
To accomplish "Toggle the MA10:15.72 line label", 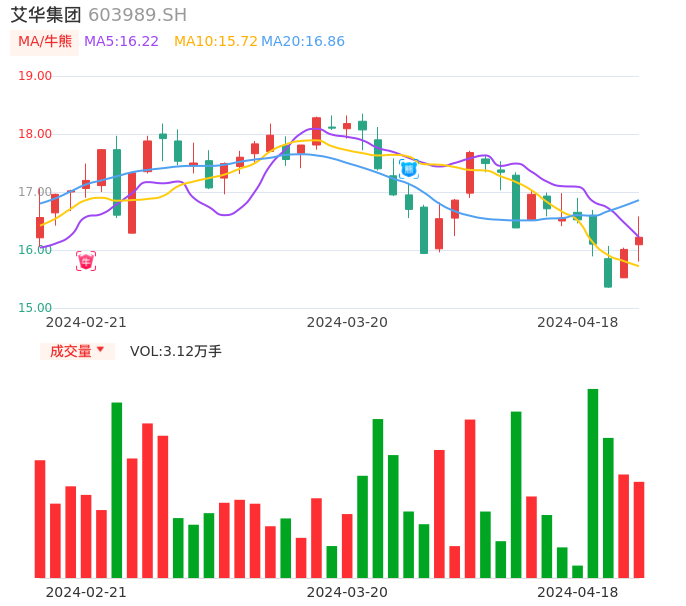I will 215,42.
